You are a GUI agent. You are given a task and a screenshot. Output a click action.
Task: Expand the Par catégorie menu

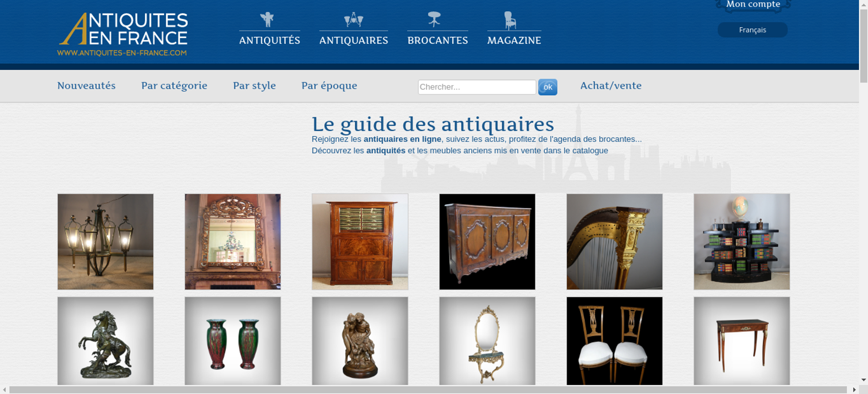point(174,85)
